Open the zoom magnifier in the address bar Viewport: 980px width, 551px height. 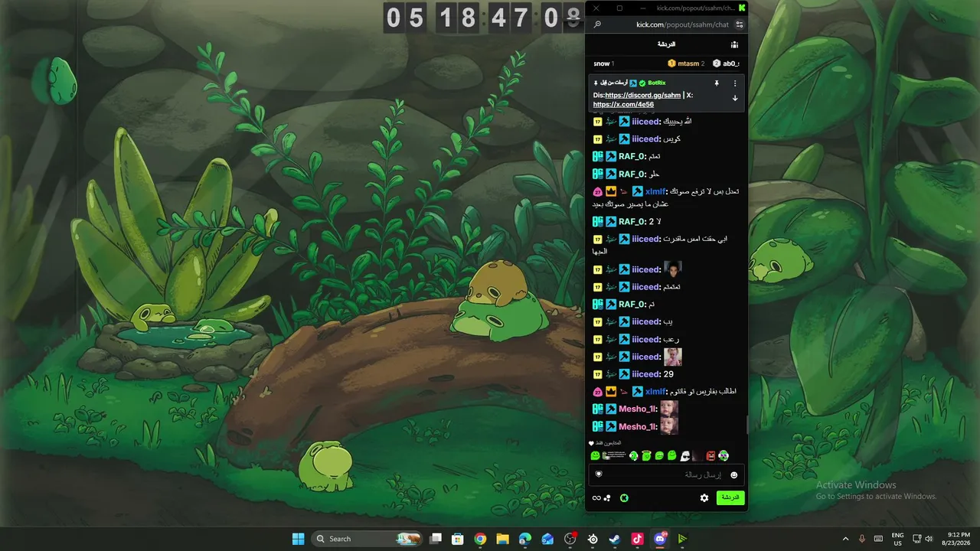[597, 24]
